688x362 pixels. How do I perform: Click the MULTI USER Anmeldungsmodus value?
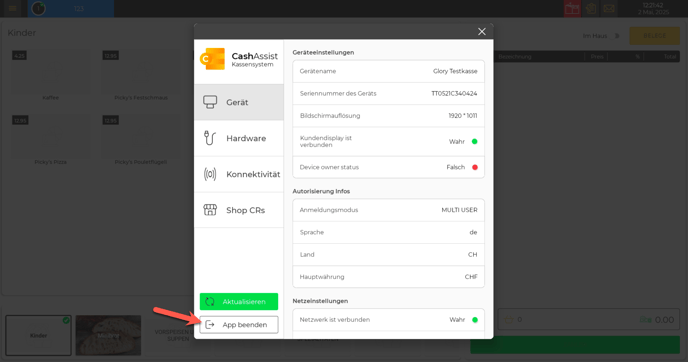click(x=459, y=210)
